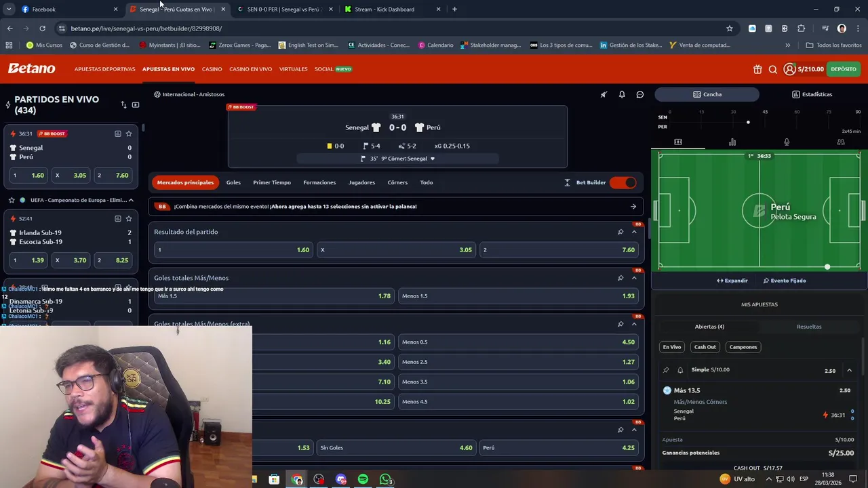Click the Betano logo
This screenshot has height=488, width=868.
(x=31, y=68)
